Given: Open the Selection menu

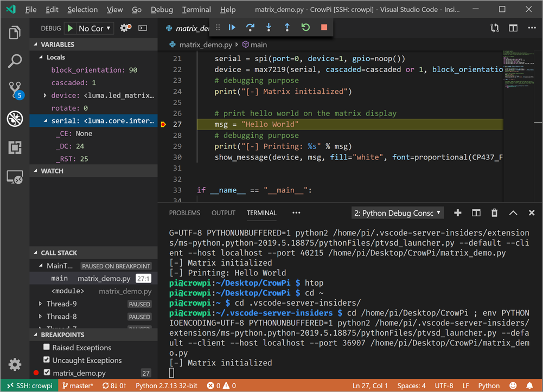Looking at the screenshot, I should pos(82,9).
